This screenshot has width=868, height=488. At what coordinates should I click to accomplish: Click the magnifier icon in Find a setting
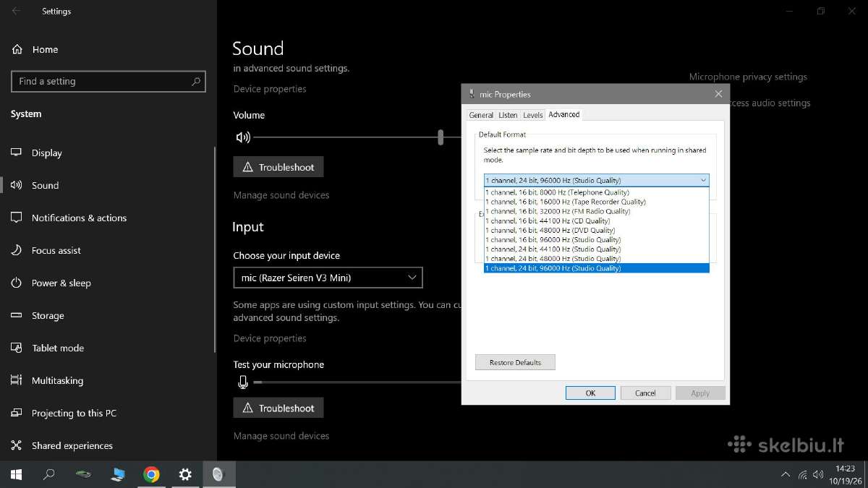pyautogui.click(x=196, y=82)
